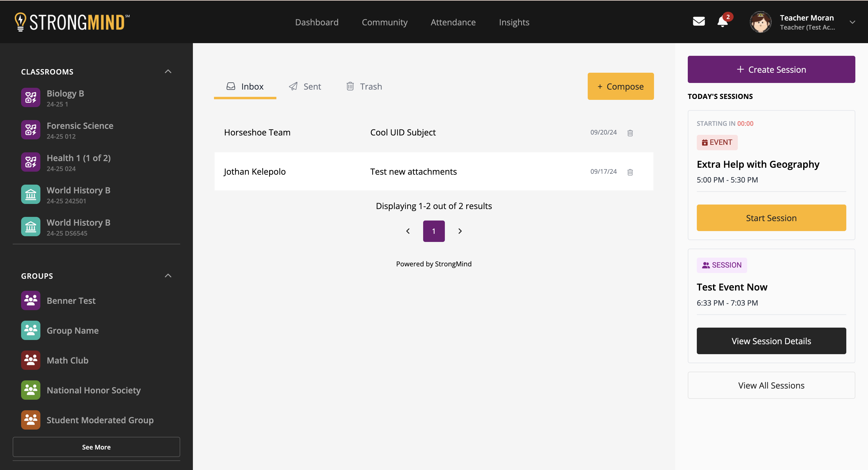Switch to the Trash tab
The width and height of the screenshot is (868, 470).
[x=364, y=87]
